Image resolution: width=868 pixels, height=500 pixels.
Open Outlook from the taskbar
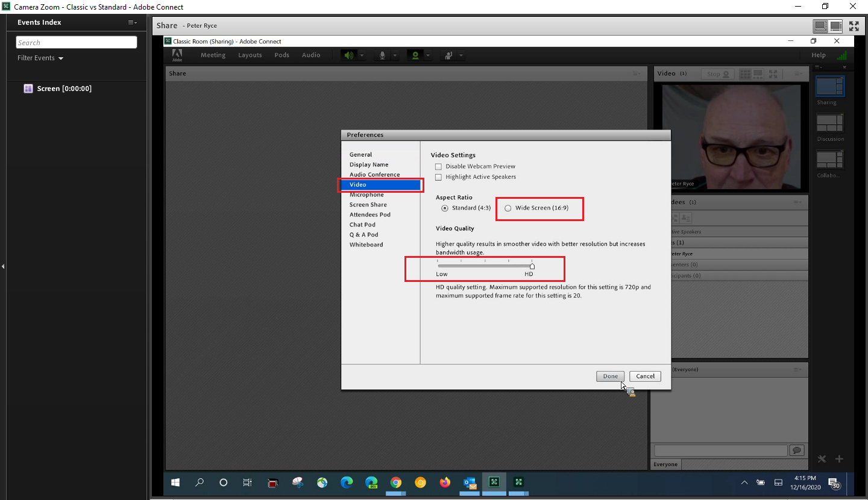(470, 483)
